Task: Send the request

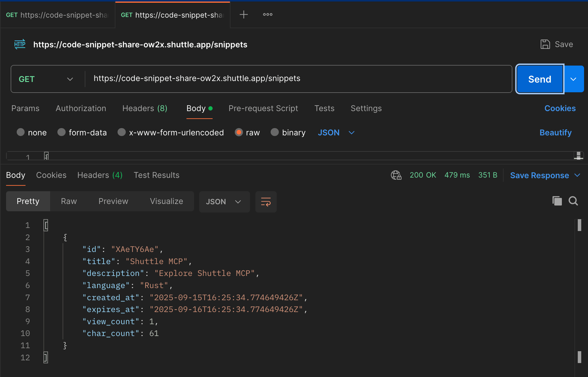Action: (x=539, y=79)
